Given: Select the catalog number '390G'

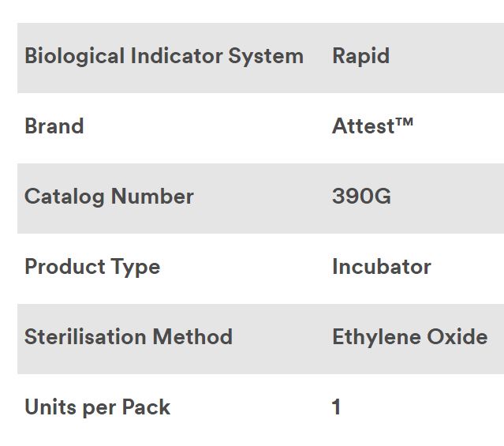Looking at the screenshot, I should [361, 197].
